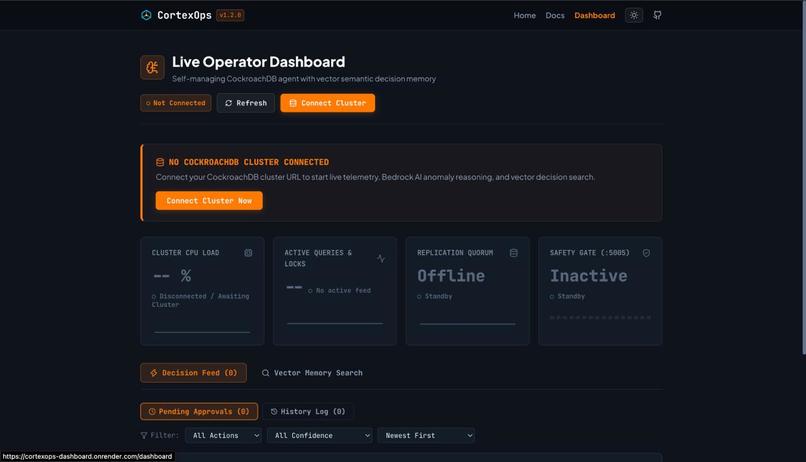
Task: Open the GitHub icon link
Action: tap(657, 15)
